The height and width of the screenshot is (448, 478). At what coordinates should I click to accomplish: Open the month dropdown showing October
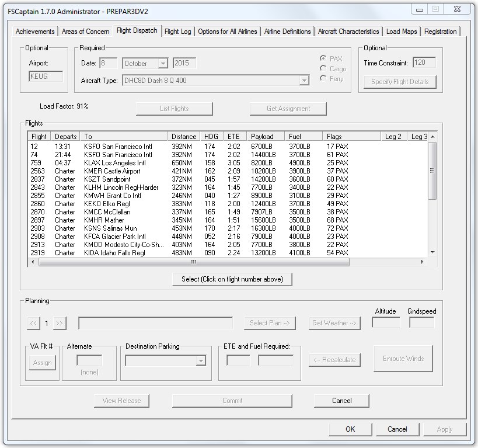(x=163, y=64)
